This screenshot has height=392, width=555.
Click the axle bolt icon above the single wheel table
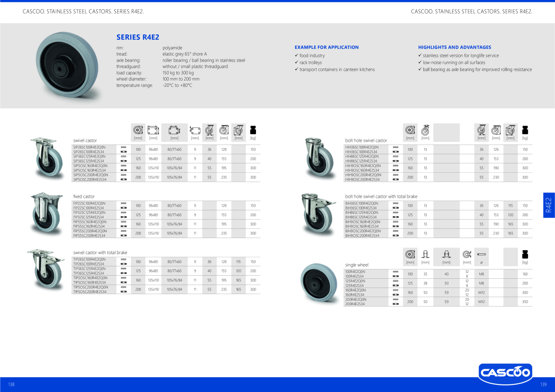coord(482,255)
